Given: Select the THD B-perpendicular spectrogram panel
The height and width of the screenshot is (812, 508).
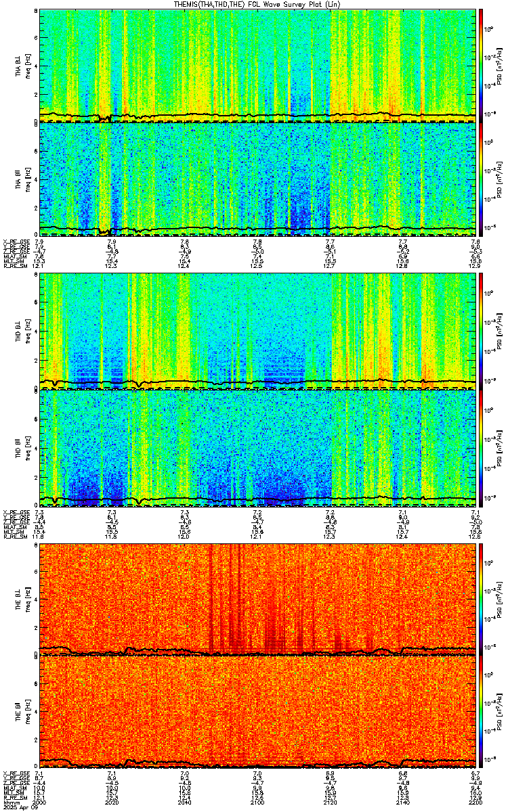Looking at the screenshot, I should tap(257, 332).
